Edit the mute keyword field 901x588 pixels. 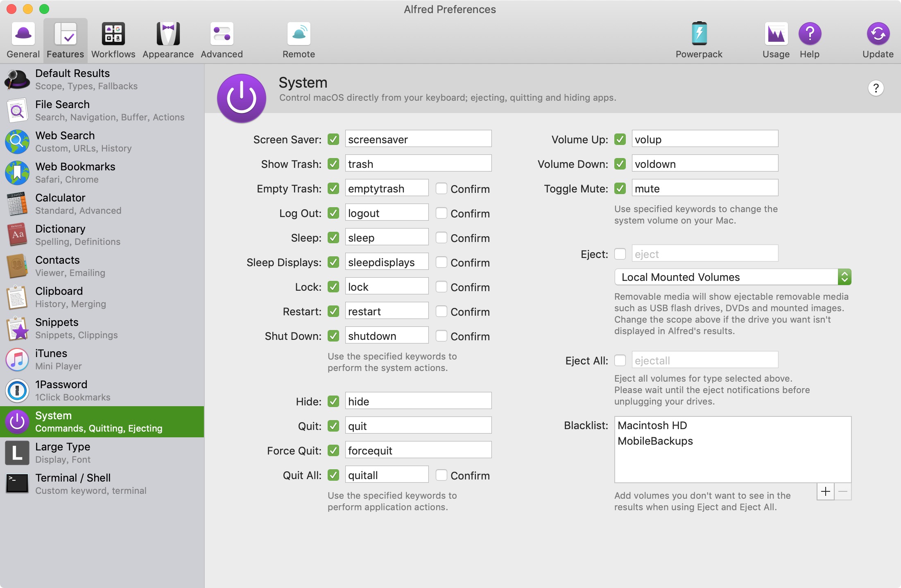(x=705, y=188)
